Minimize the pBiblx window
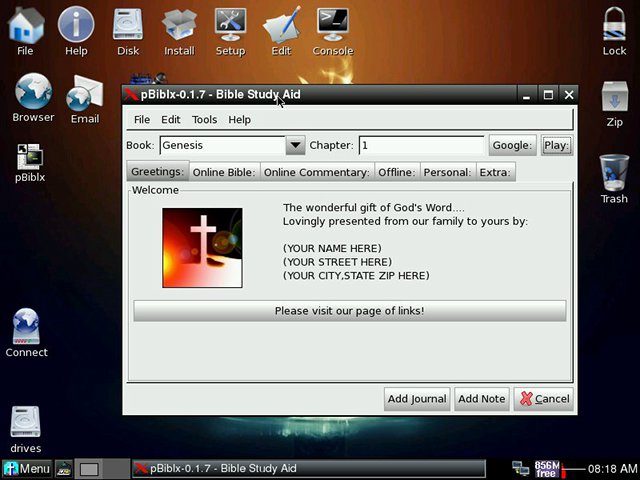 [527, 95]
